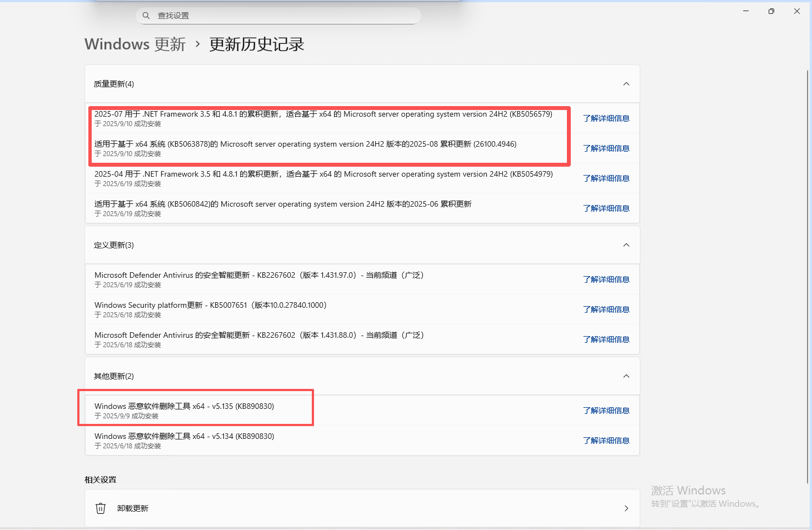This screenshot has height=530, width=812.
Task: Select the 更新历史记录 breadcrumb label
Action: pos(256,44)
